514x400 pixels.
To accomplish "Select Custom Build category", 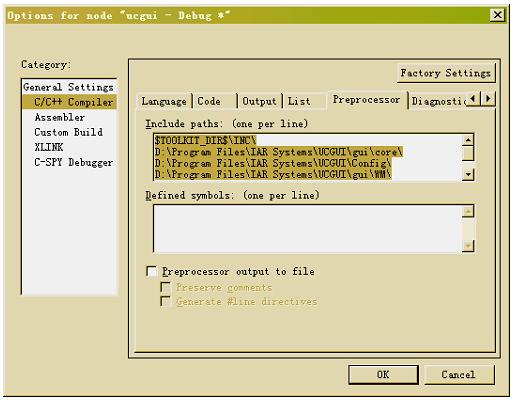I will (68, 132).
